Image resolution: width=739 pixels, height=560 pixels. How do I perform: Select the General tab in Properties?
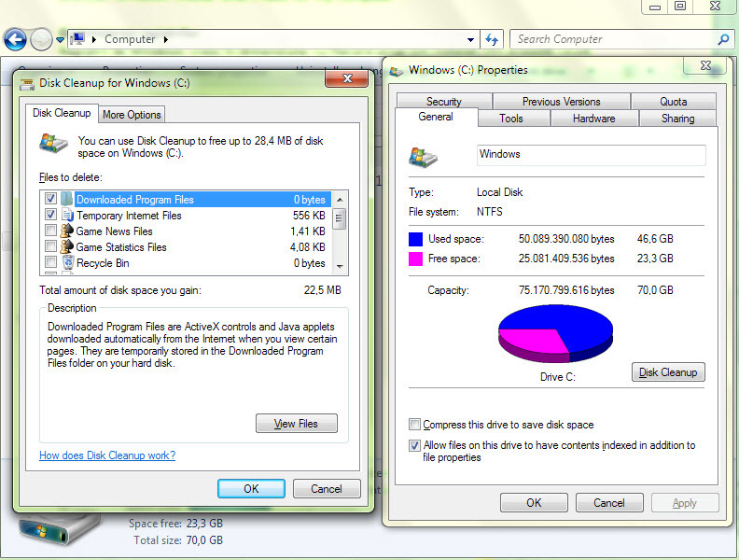(x=436, y=117)
